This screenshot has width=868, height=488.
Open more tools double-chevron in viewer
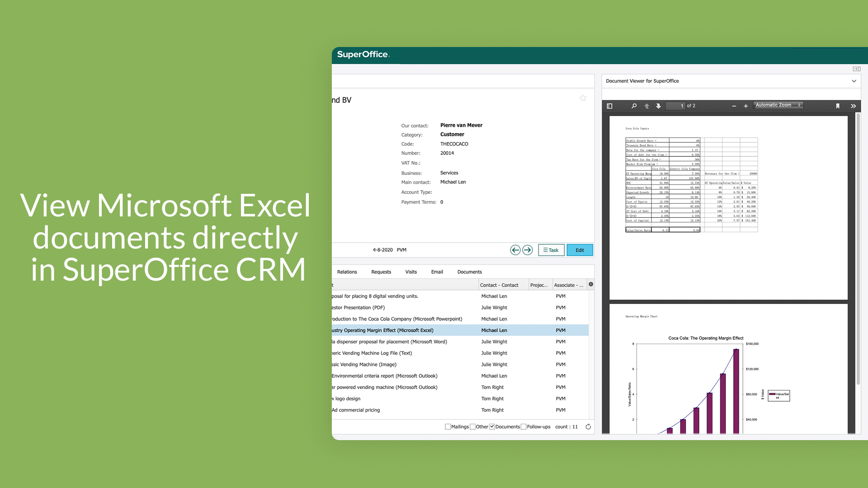click(x=853, y=106)
